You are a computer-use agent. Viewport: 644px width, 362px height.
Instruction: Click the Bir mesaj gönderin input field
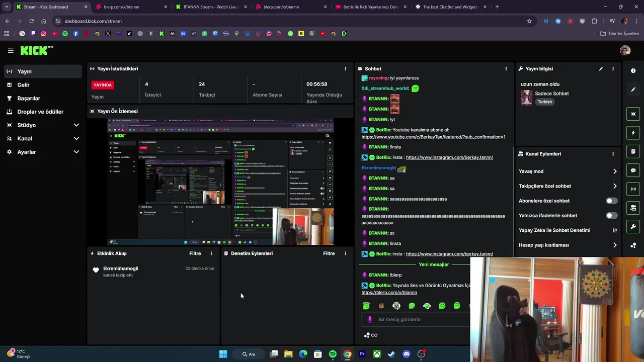pyautogui.click(x=416, y=319)
